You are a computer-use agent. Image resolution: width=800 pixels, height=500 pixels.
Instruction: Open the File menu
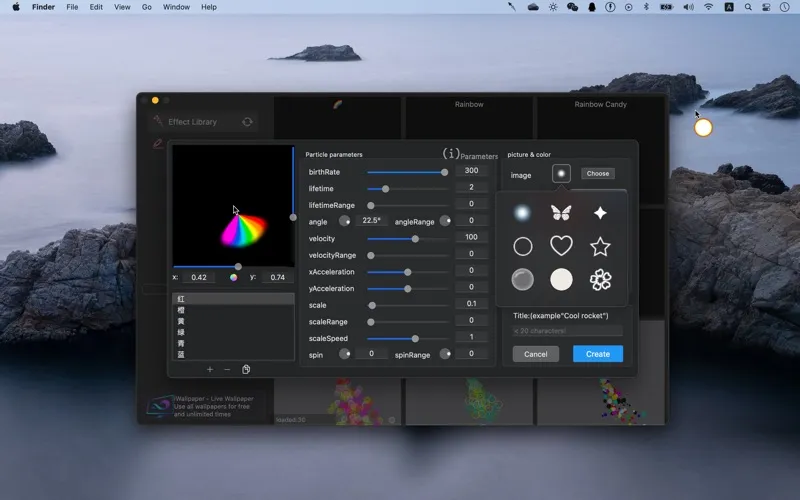[x=72, y=7]
